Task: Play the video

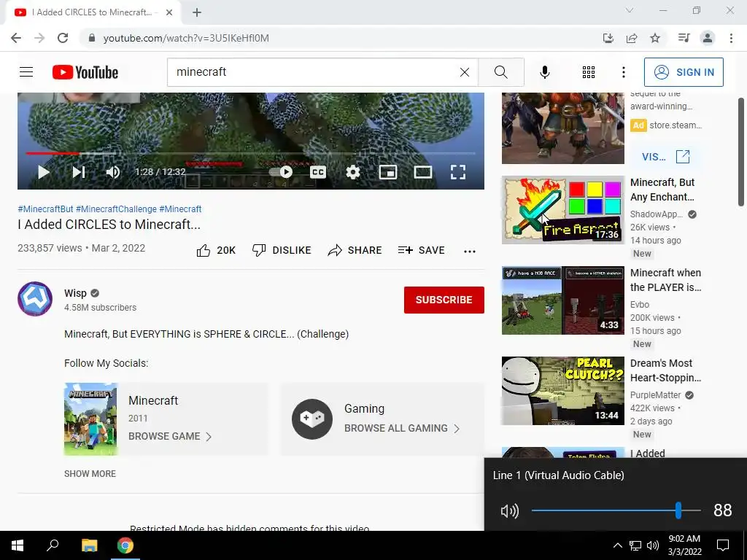Action: (43, 172)
